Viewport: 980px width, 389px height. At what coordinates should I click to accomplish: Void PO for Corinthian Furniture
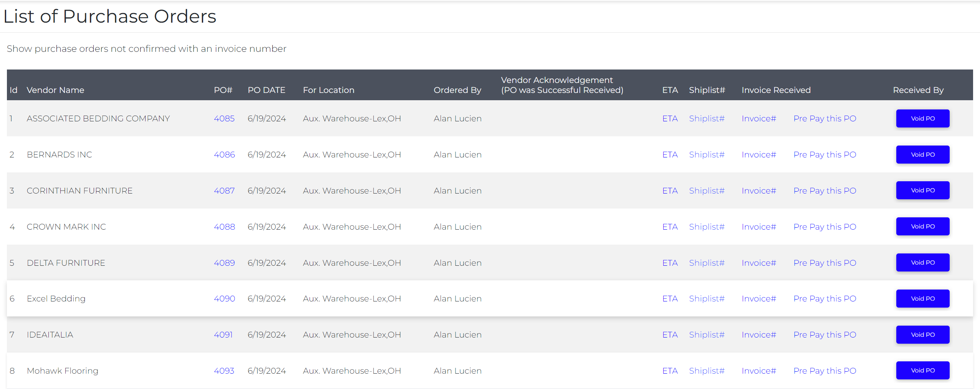[923, 190]
